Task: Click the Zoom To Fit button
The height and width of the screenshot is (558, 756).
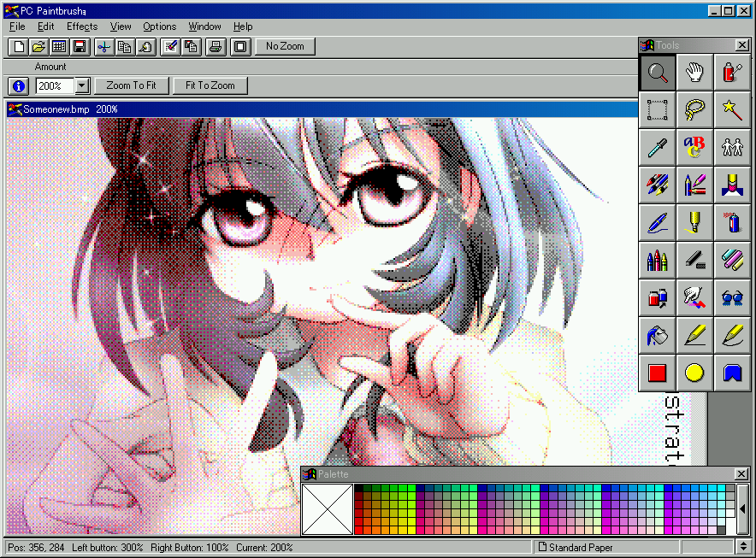Action: [x=131, y=85]
